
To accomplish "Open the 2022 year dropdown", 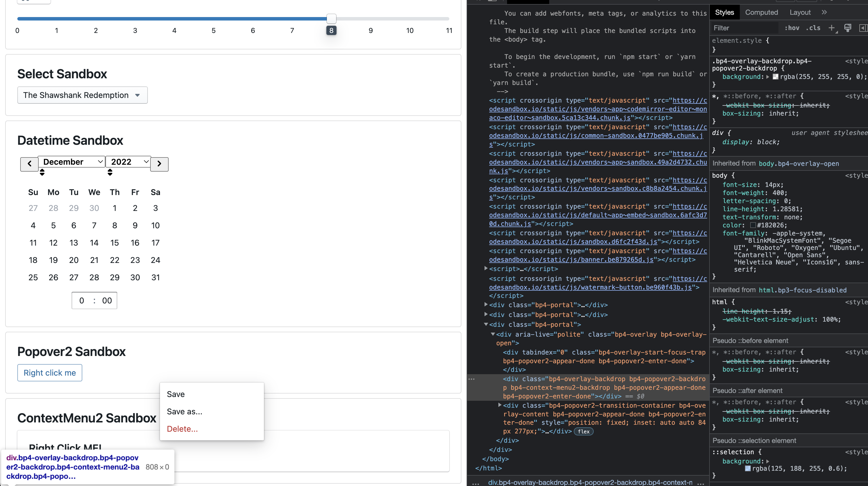I will click(x=128, y=162).
